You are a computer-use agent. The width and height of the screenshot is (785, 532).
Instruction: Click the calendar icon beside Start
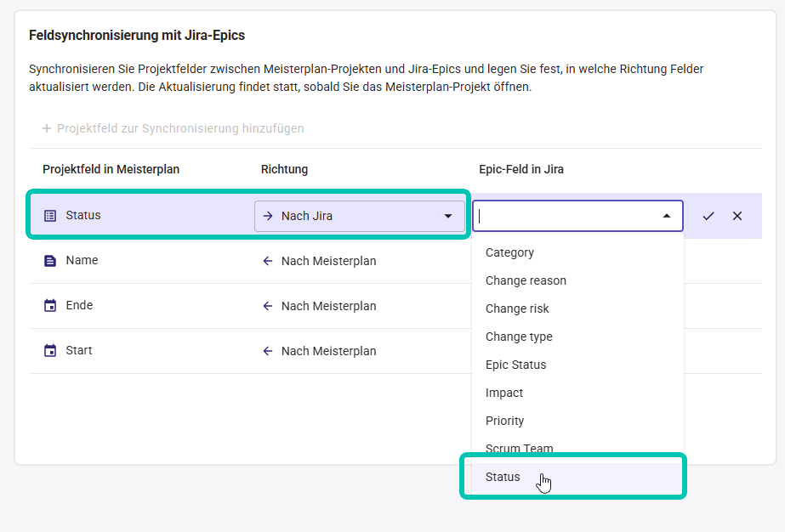tap(50, 350)
